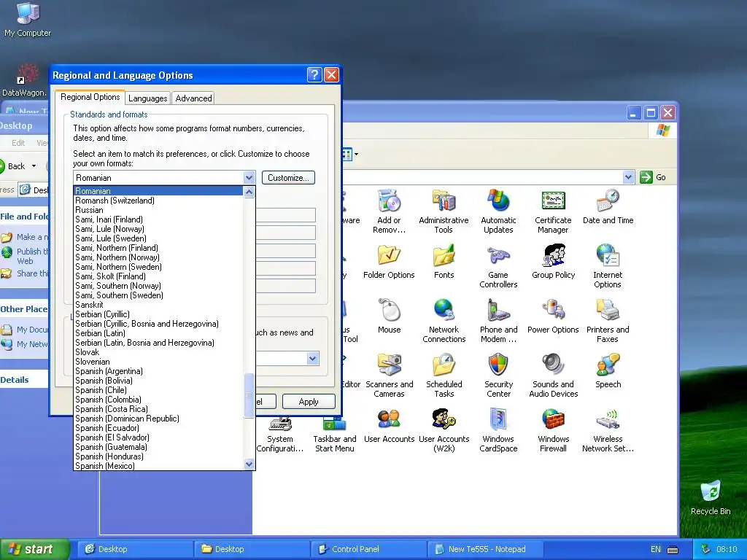Open the Views dropdown in Control Panel toolbar

click(x=356, y=155)
